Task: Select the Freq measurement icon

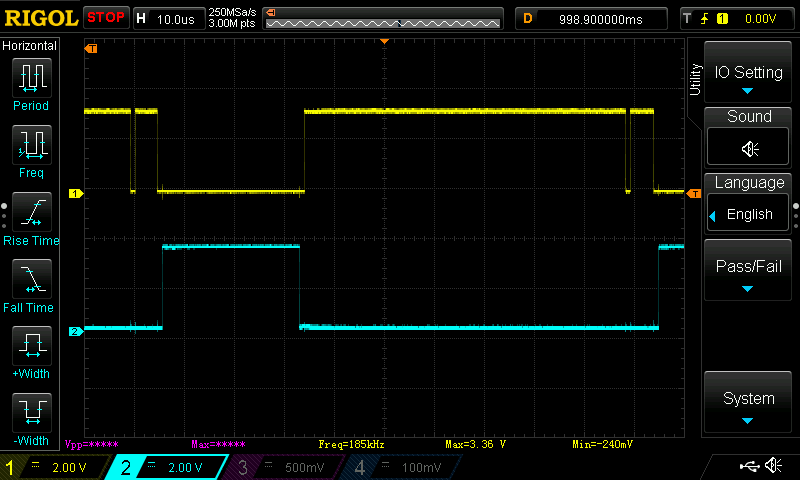Action: click(32, 145)
